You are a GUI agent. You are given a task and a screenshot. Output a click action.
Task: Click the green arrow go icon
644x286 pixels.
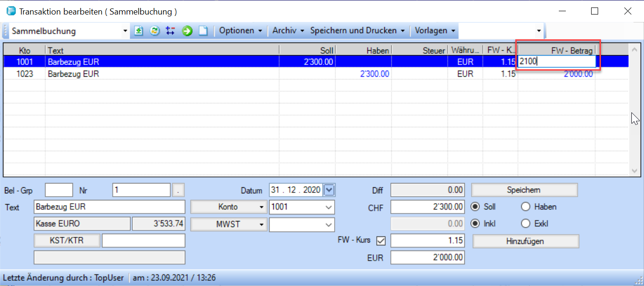[187, 31]
